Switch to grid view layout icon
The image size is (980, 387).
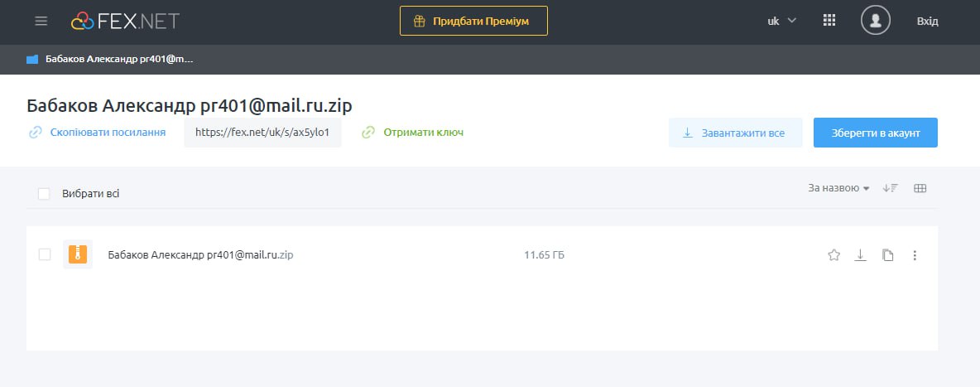920,189
